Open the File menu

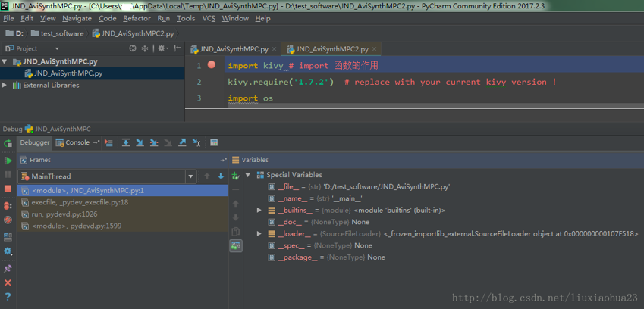(8, 18)
